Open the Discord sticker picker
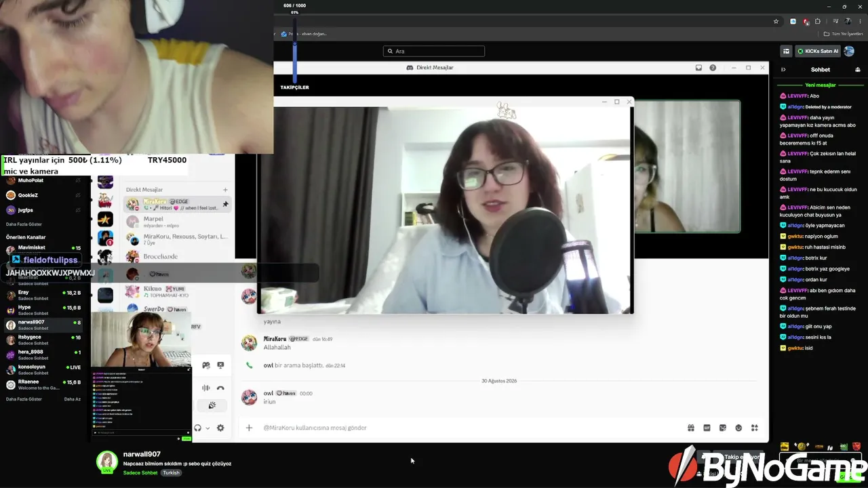Screen dimensions: 868x488 [x=723, y=428]
